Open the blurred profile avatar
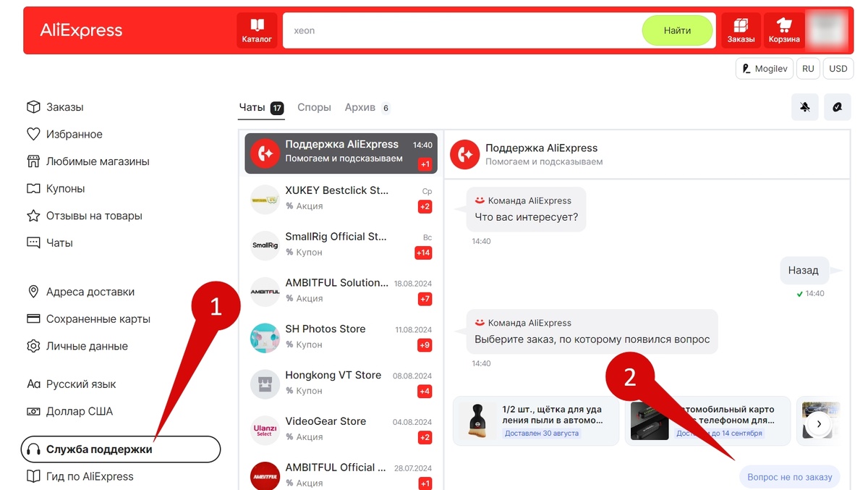The image size is (868, 490). coord(826,30)
